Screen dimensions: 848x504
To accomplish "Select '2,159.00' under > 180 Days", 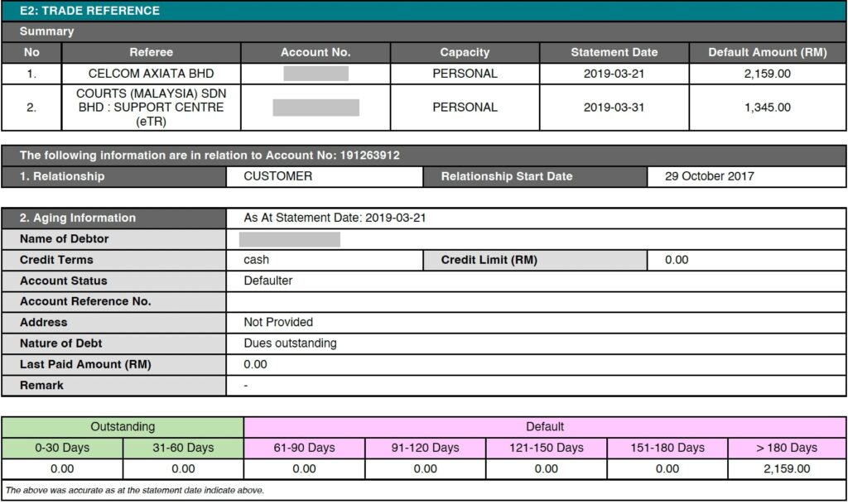I will 787,469.
